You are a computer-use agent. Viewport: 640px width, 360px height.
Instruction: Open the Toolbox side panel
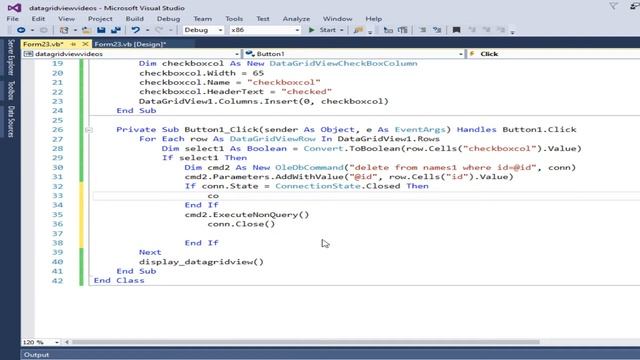tap(11, 90)
